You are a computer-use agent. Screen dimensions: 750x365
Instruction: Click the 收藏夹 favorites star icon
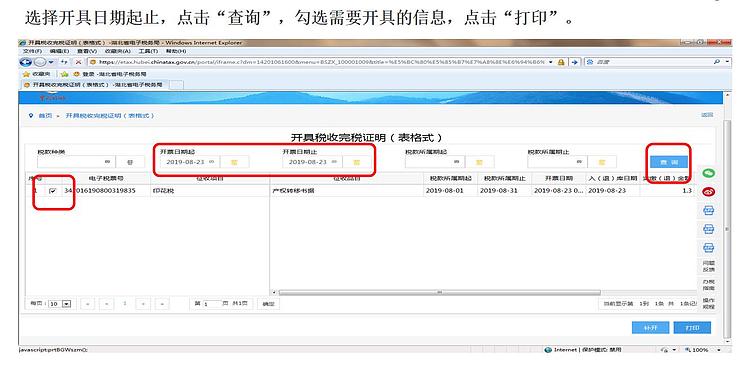tap(26, 74)
